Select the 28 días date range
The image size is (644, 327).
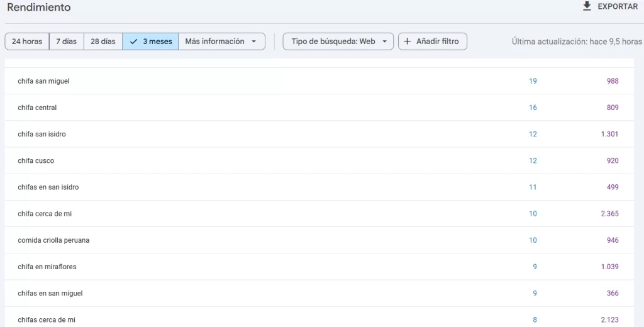(x=103, y=42)
